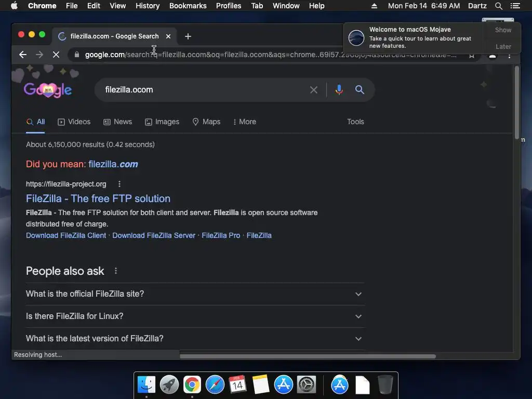The height and width of the screenshot is (399, 532).
Task: Open App Store icon left of System Preferences
Action: tap(284, 385)
